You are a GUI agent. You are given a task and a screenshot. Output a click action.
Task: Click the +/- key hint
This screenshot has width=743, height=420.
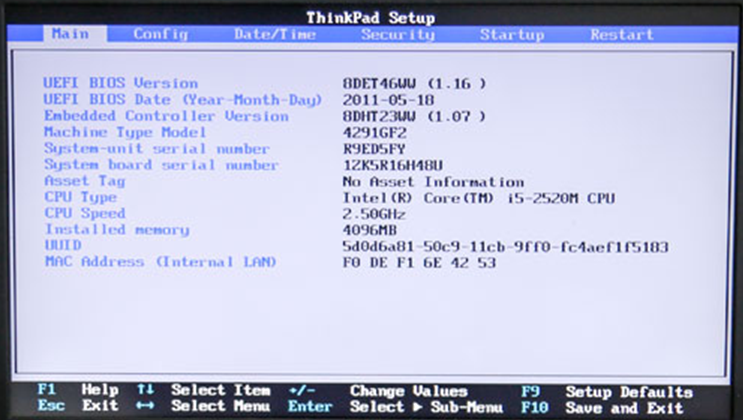pos(302,391)
